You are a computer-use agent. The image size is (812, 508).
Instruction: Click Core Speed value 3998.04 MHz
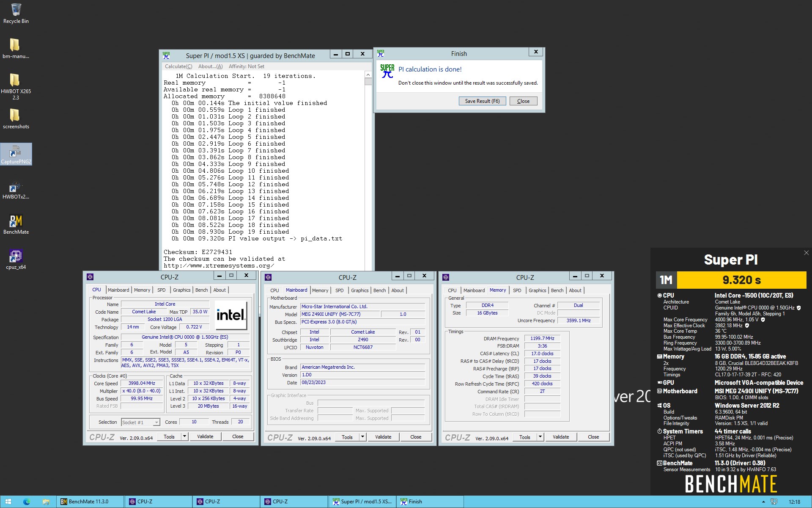pos(142,384)
